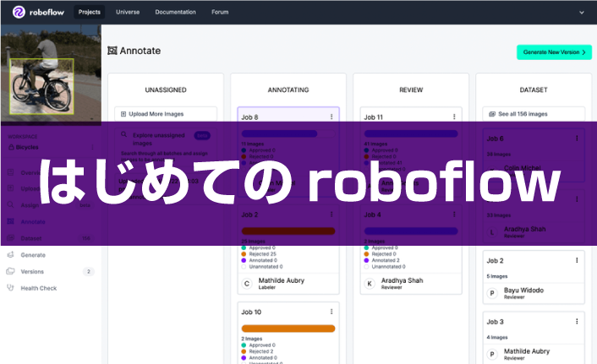Click the Annotate heading icon
This screenshot has width=597, height=364.
112,51
